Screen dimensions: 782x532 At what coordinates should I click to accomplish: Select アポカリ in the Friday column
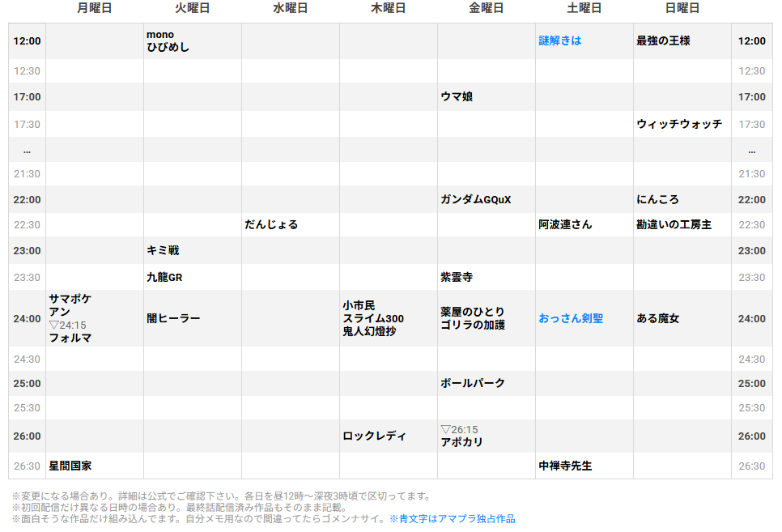461,442
